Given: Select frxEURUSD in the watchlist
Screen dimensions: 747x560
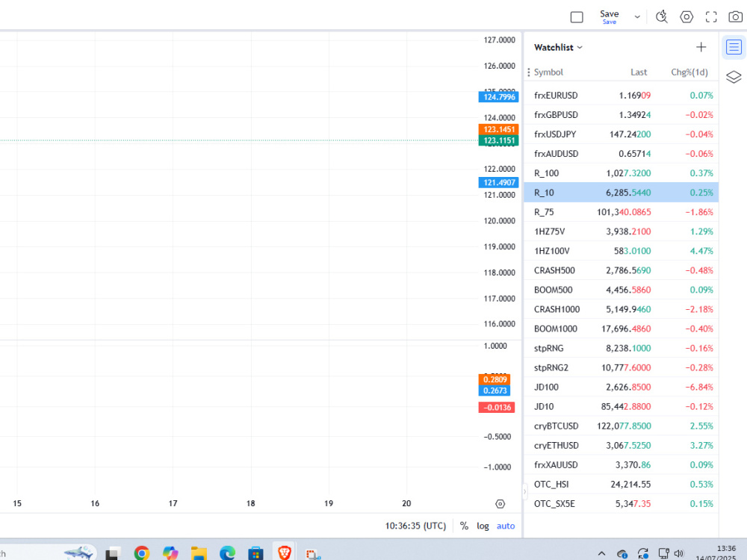Looking at the screenshot, I should pyautogui.click(x=621, y=96).
